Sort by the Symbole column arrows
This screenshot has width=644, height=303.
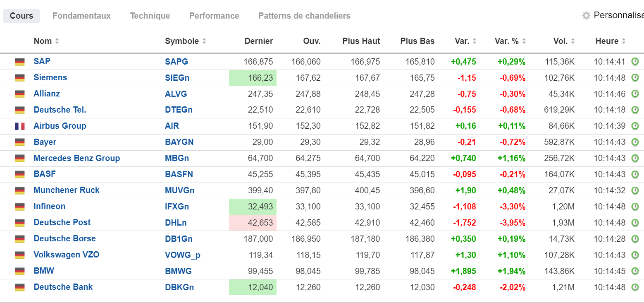point(204,41)
